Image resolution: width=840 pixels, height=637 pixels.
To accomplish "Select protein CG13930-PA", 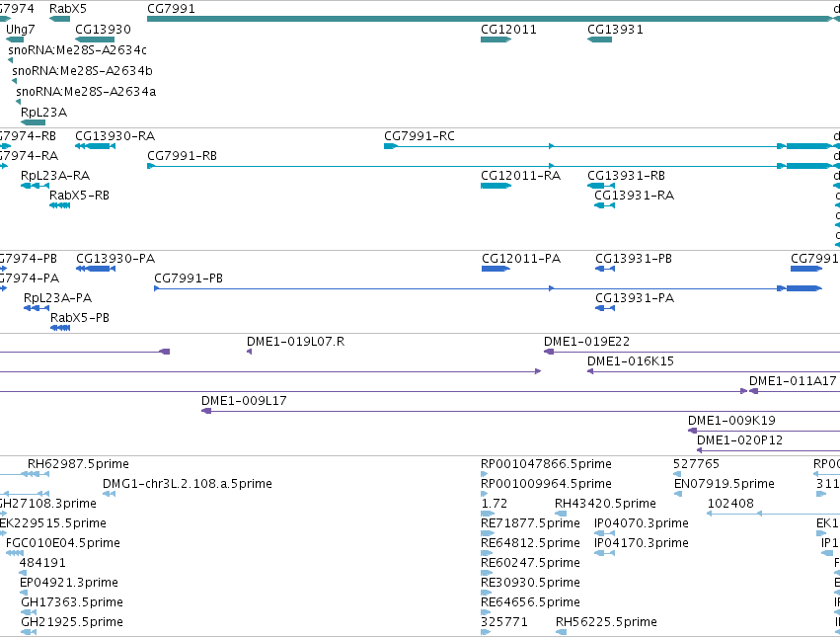I will tap(96, 269).
